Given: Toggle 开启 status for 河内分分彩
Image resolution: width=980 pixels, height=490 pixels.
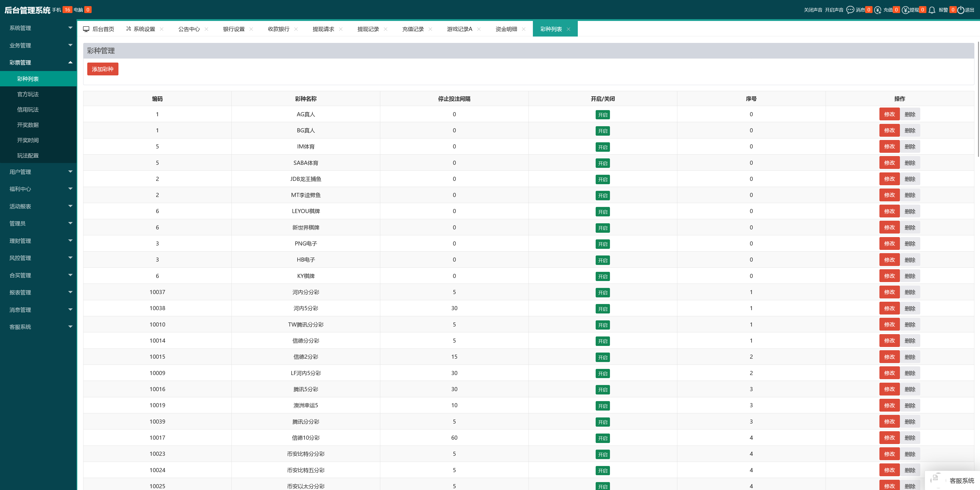Looking at the screenshot, I should (602, 293).
